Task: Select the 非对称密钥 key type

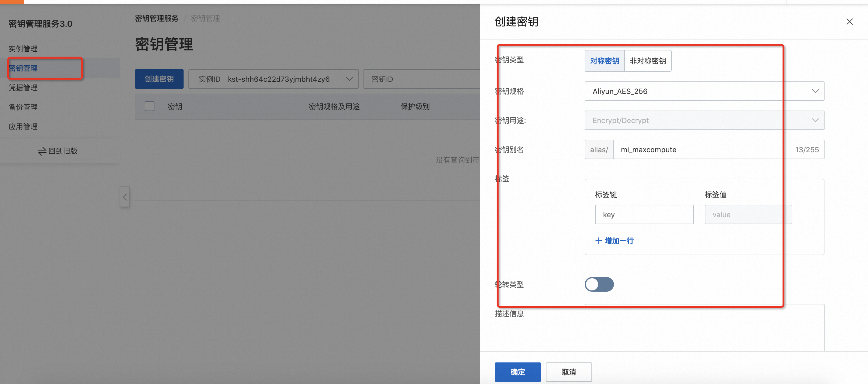Action: point(648,61)
